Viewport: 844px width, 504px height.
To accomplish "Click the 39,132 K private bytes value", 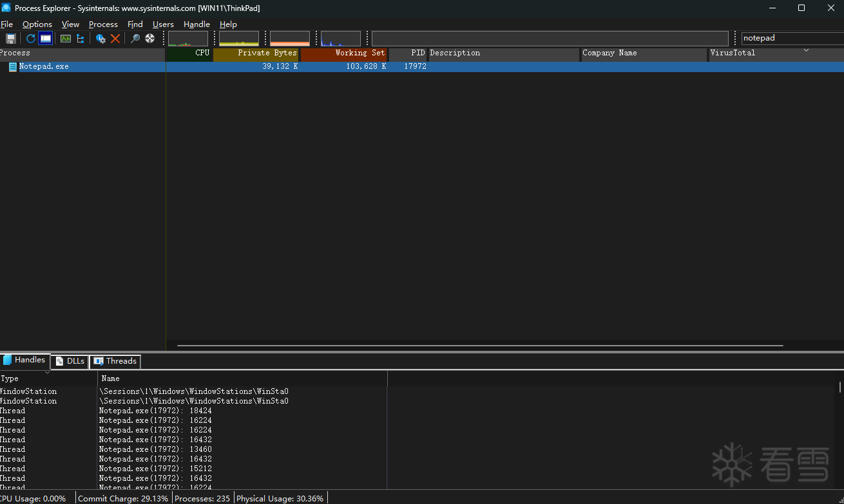I will [280, 67].
